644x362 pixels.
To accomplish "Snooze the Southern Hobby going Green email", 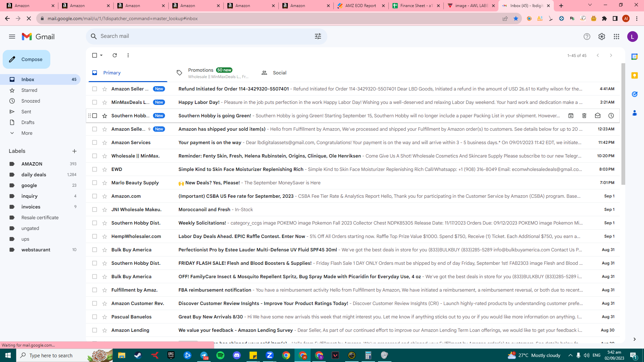I will coord(611,116).
